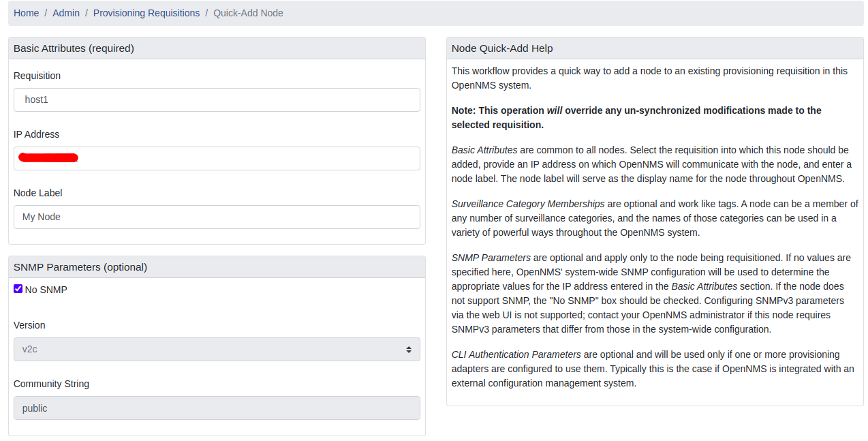868x441 pixels.
Task: Uncheck the No SNMP checkbox
Action: 18,289
